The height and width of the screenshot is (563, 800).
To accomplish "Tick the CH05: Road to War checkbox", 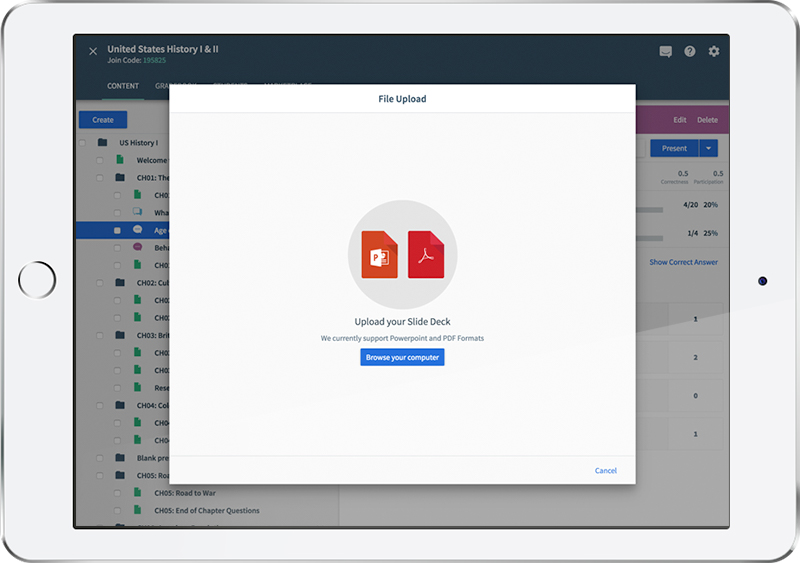I will click(x=117, y=493).
